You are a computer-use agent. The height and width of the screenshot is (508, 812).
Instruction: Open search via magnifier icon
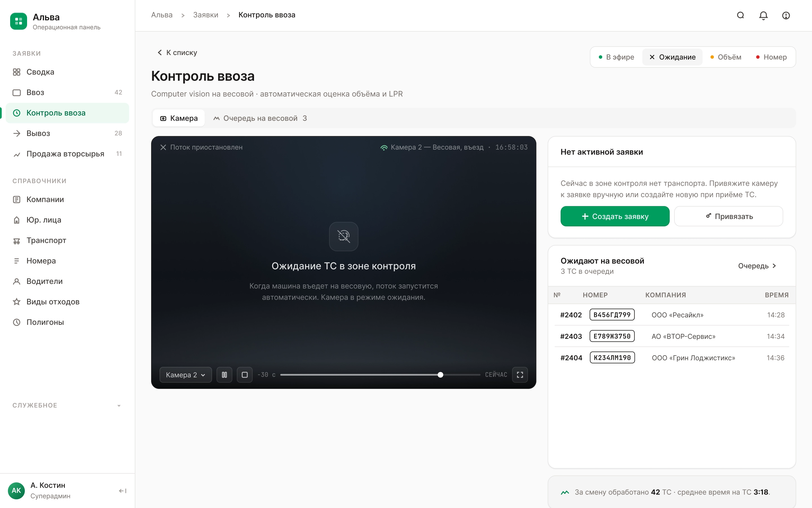click(740, 15)
